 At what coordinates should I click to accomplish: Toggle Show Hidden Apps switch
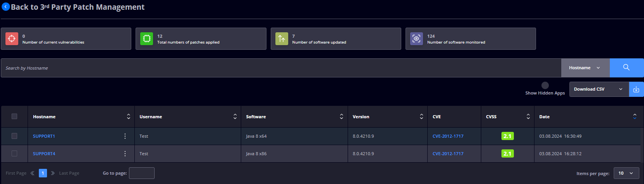click(x=545, y=85)
